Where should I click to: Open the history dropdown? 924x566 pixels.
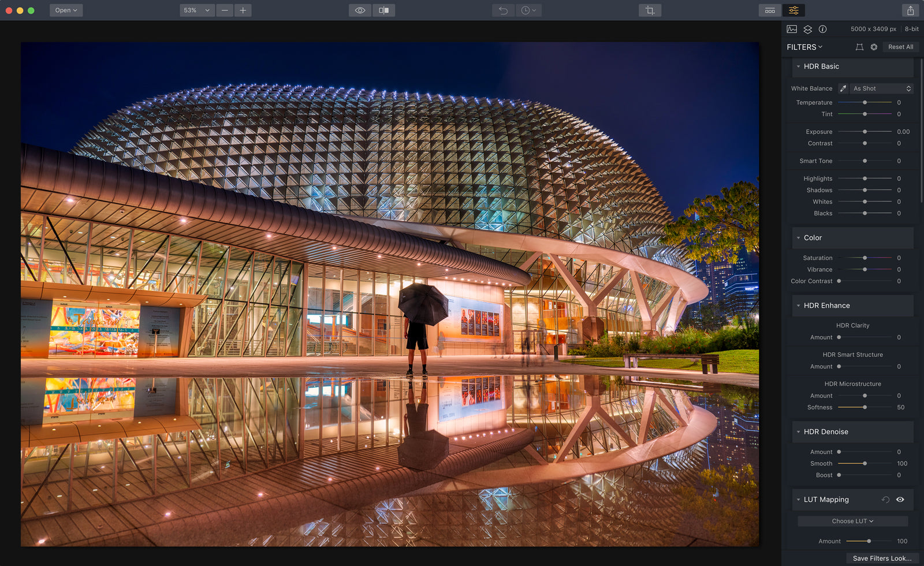pyautogui.click(x=529, y=10)
